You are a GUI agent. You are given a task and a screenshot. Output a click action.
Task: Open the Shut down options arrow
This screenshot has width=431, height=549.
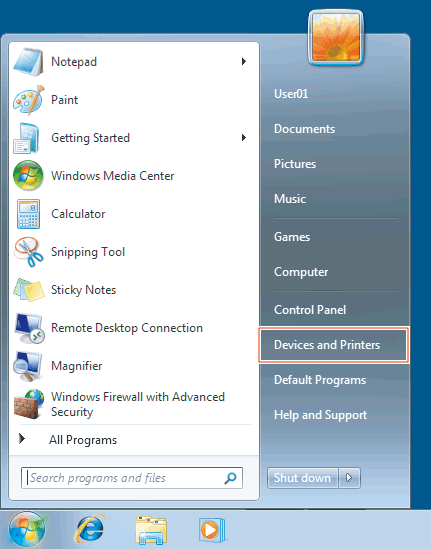click(x=349, y=478)
